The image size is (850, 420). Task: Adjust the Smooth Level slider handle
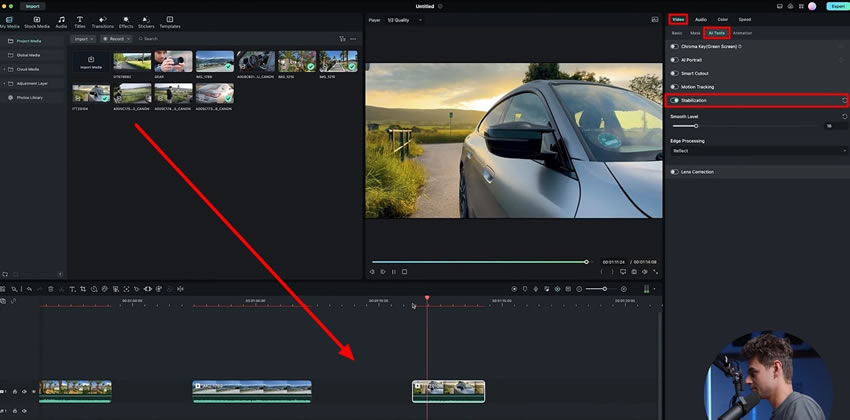tap(696, 126)
